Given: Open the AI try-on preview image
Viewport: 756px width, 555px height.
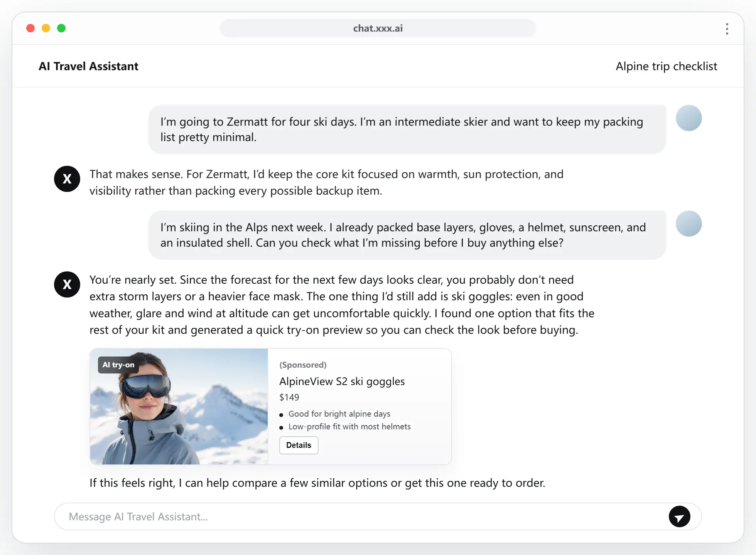Looking at the screenshot, I should tap(179, 407).
